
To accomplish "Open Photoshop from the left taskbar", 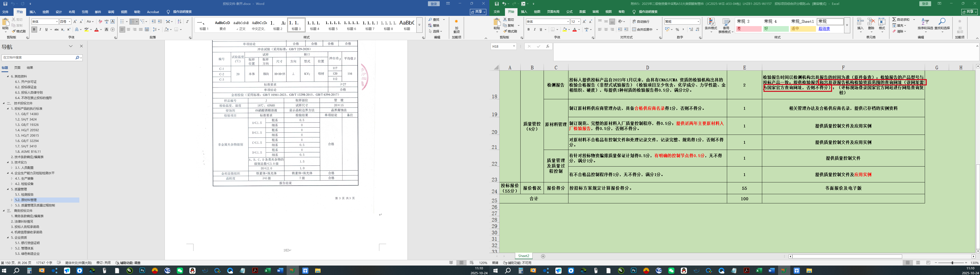I will (x=142, y=271).
